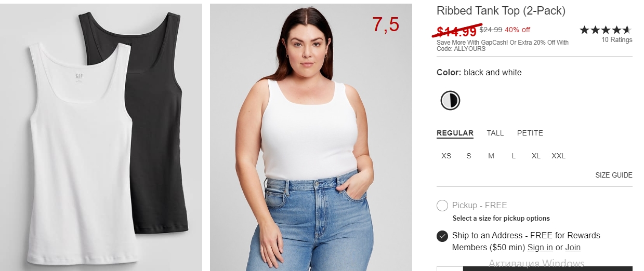644x271 pixels.
Task: Open the model wearing white tank image
Action: pos(311,137)
